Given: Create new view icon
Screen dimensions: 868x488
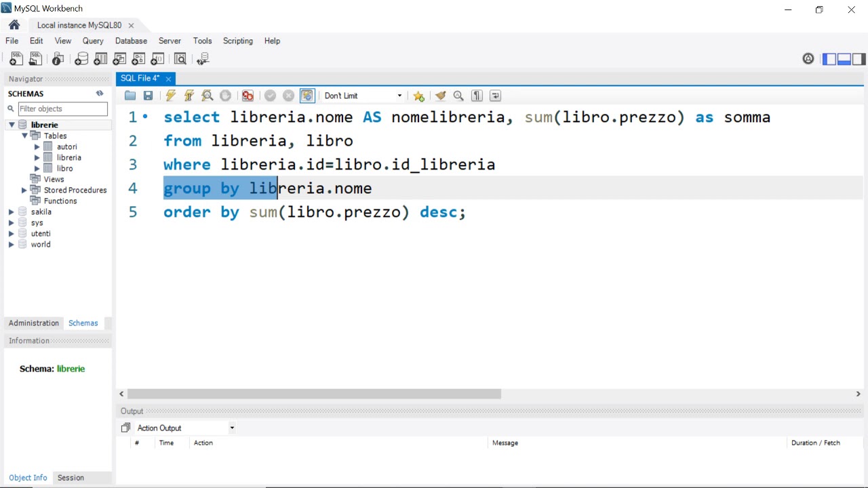Looking at the screenshot, I should tap(119, 59).
